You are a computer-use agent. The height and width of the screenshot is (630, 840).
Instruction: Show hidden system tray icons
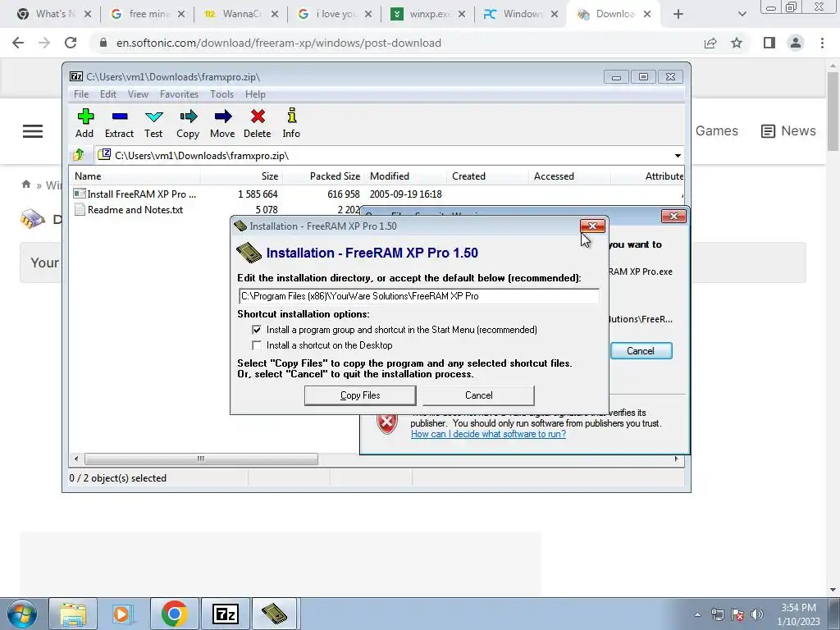(697, 614)
